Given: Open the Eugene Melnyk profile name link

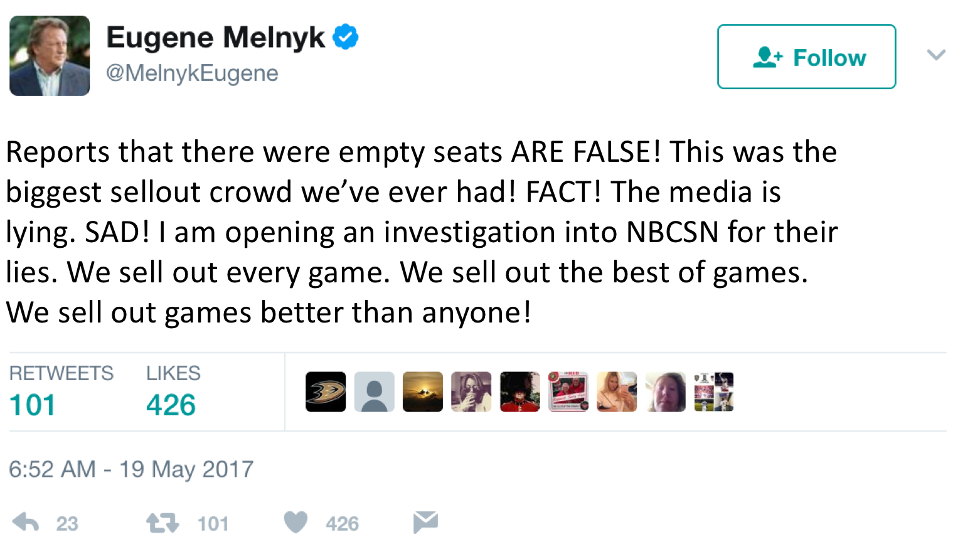Looking at the screenshot, I should [216, 37].
